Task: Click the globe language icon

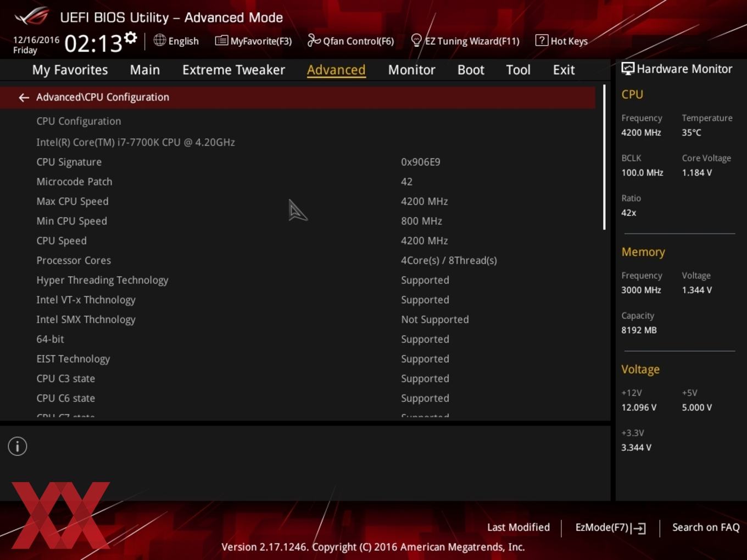Action: point(160,40)
